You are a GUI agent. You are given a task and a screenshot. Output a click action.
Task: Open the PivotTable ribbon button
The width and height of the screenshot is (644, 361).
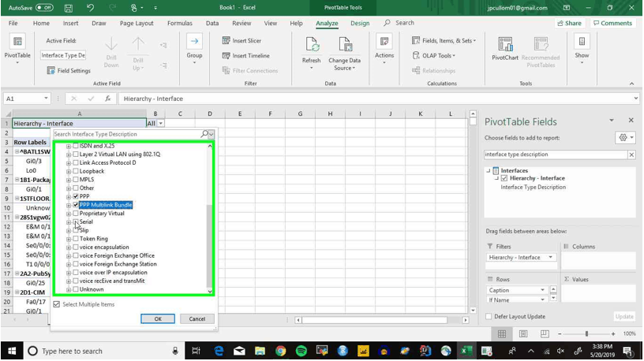(x=17, y=49)
